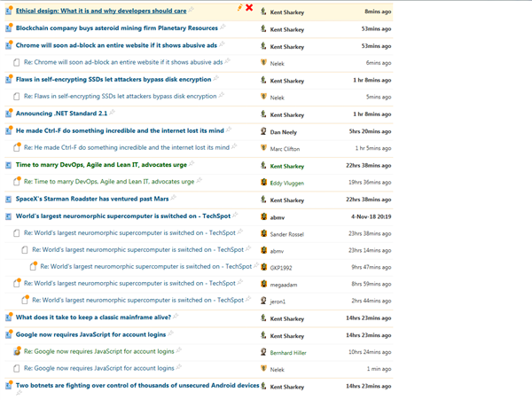Click author name jeron1
The image size is (532, 400).
tap(278, 302)
